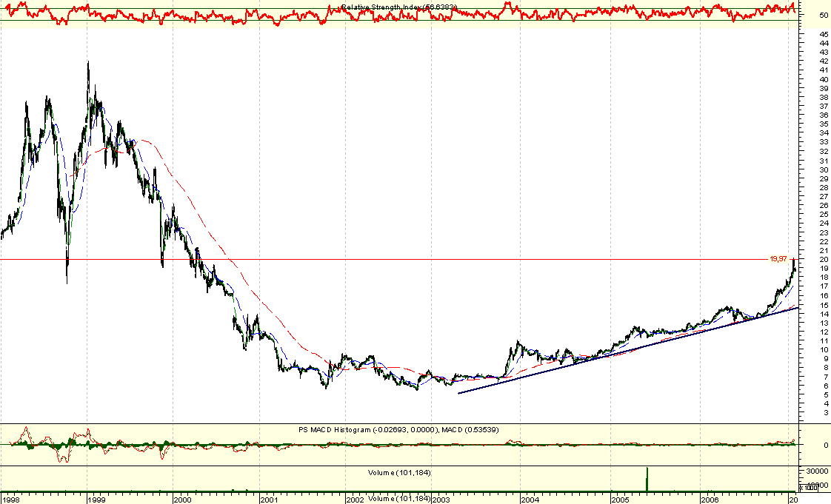Click the 0 level on the MACD axis

[x=826, y=446]
